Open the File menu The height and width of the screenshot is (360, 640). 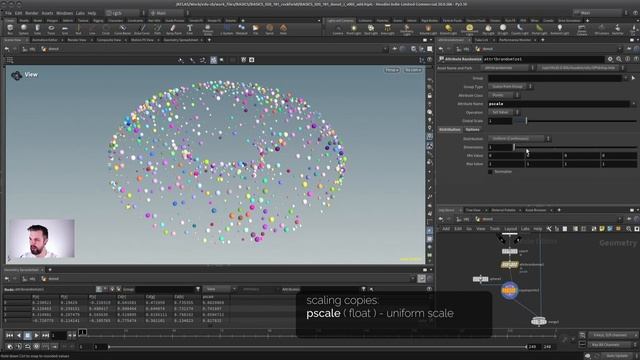click(x=8, y=13)
